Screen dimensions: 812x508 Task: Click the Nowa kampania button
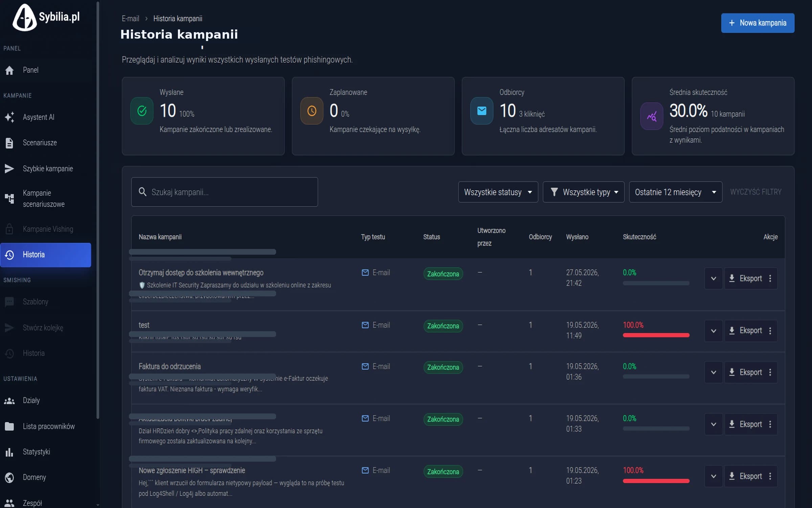coord(758,23)
